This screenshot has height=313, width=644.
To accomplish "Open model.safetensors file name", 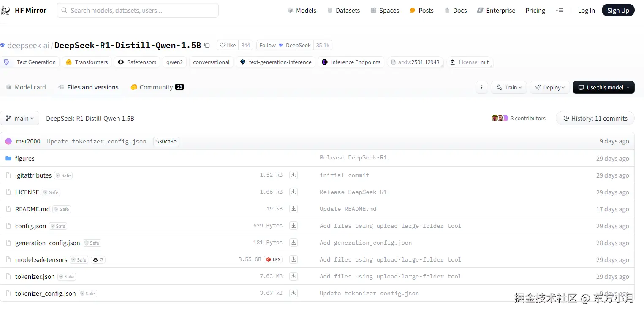I will [x=41, y=260].
